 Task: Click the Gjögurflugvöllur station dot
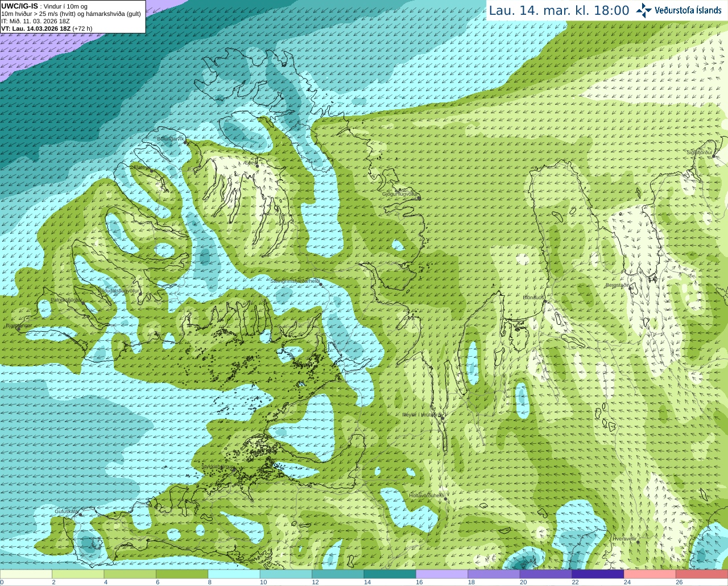click(419, 198)
